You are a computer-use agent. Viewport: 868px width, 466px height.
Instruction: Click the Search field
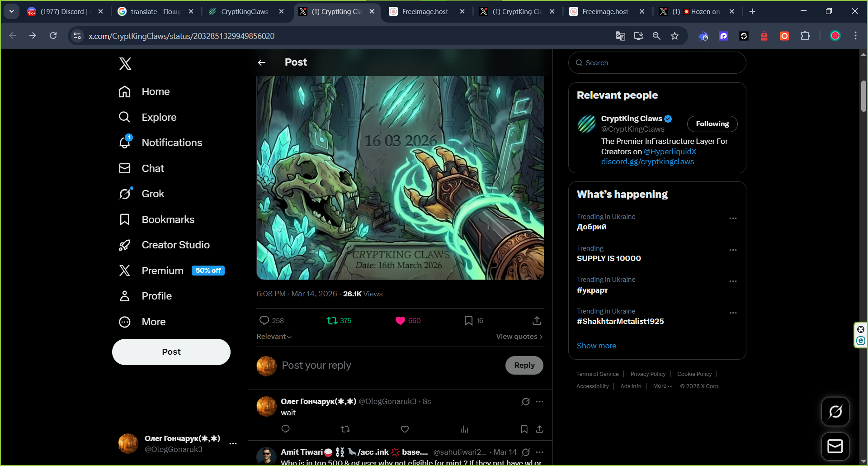[x=657, y=62]
